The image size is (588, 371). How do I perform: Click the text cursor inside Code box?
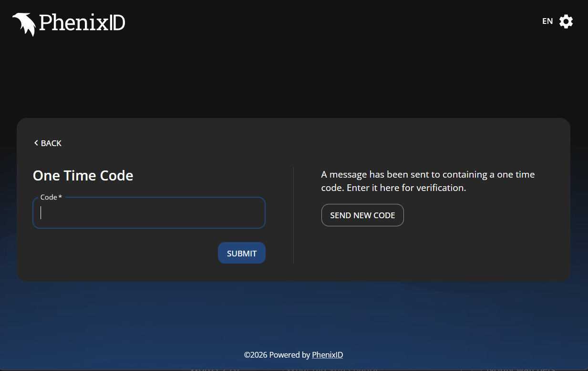41,213
